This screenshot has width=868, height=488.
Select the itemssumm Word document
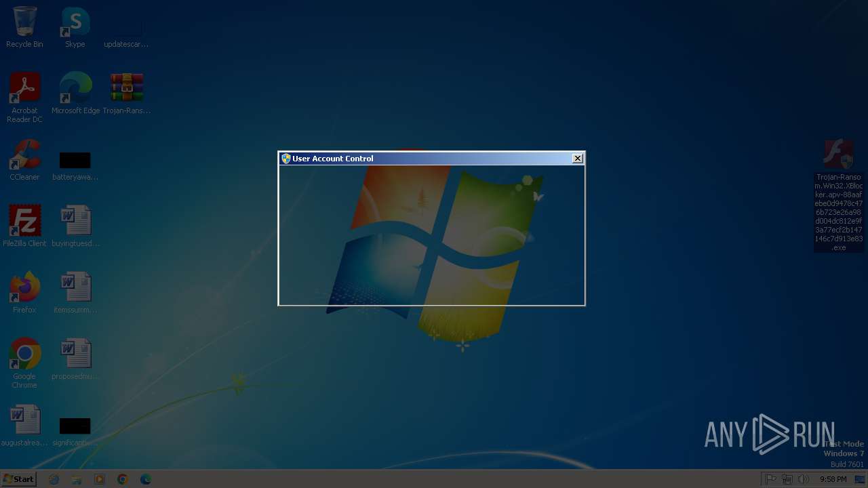[x=75, y=293]
